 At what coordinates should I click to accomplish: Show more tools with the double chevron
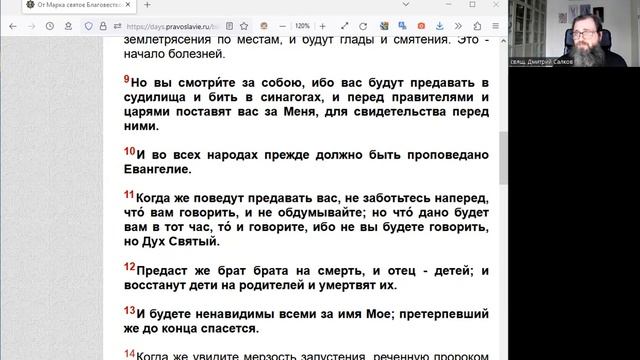[458, 26]
